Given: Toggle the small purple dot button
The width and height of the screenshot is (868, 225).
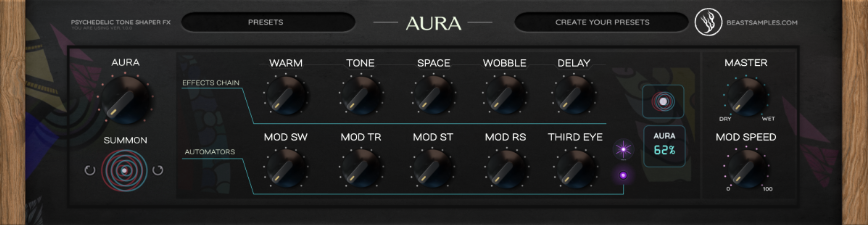Looking at the screenshot, I should (623, 175).
